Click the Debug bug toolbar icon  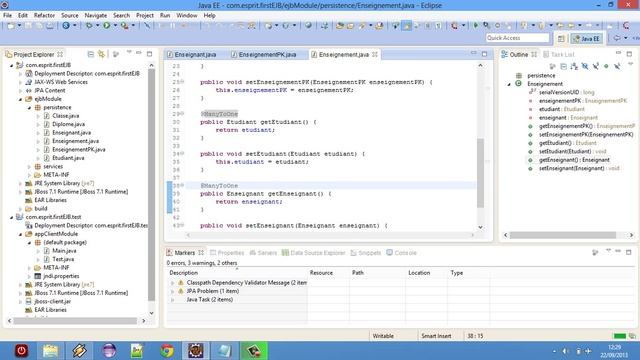[89, 26]
